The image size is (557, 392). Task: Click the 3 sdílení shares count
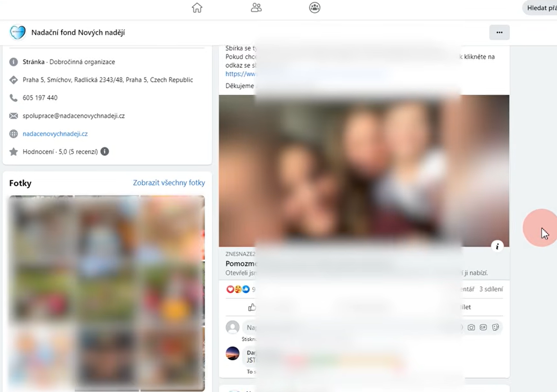[491, 289]
